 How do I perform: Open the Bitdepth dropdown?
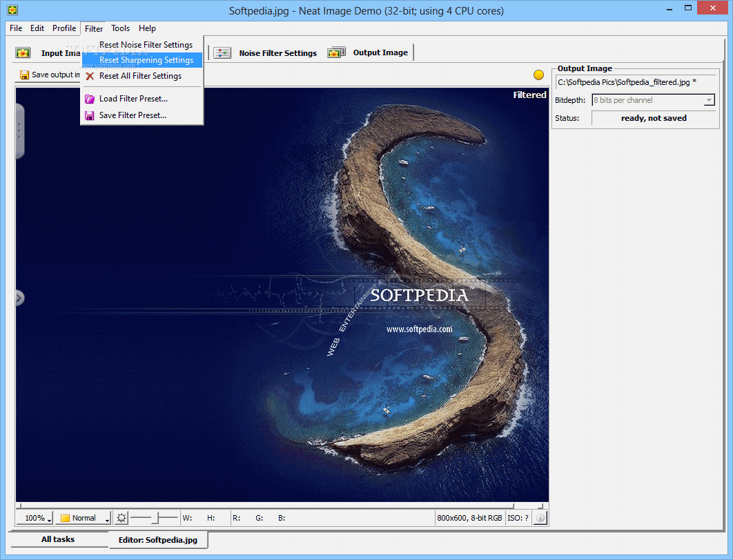(x=653, y=100)
